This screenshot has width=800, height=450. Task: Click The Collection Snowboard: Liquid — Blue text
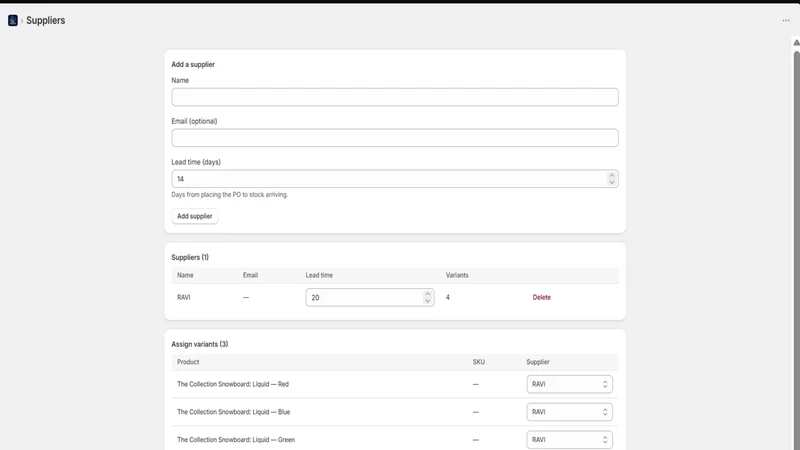pyautogui.click(x=234, y=412)
